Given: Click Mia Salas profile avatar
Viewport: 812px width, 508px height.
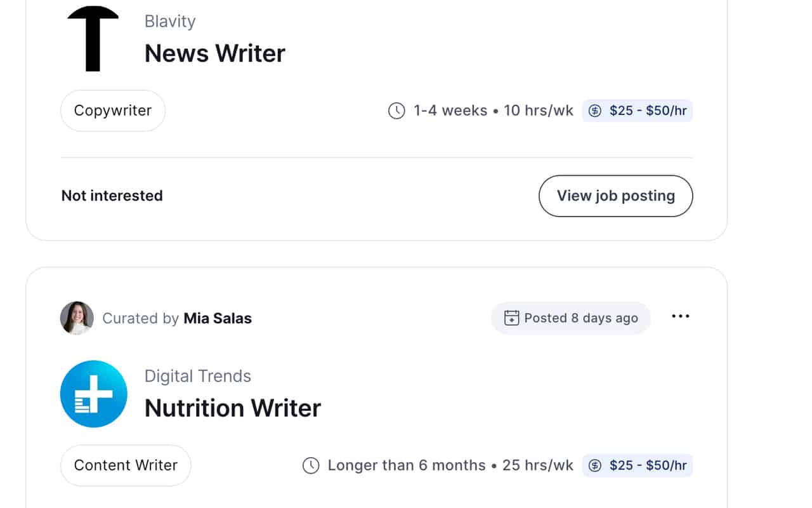Looking at the screenshot, I should (77, 318).
